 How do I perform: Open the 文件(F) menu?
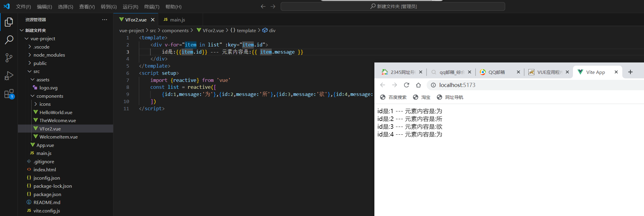click(24, 7)
